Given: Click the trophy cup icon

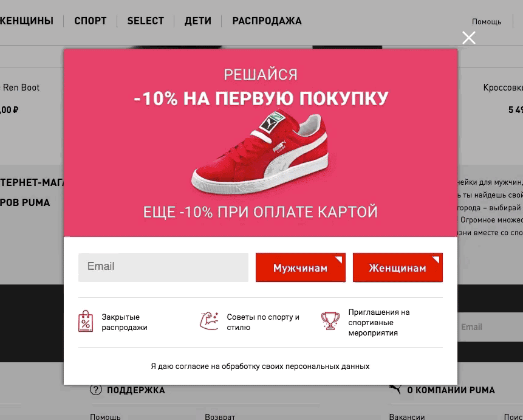Looking at the screenshot, I should click(x=330, y=321).
